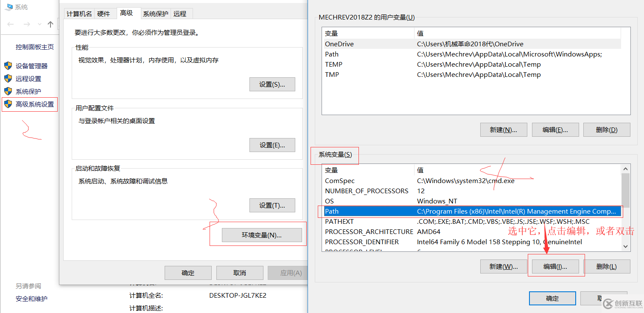The image size is (644, 313).
Task: Click 编辑(I) for system variables
Action: [556, 266]
